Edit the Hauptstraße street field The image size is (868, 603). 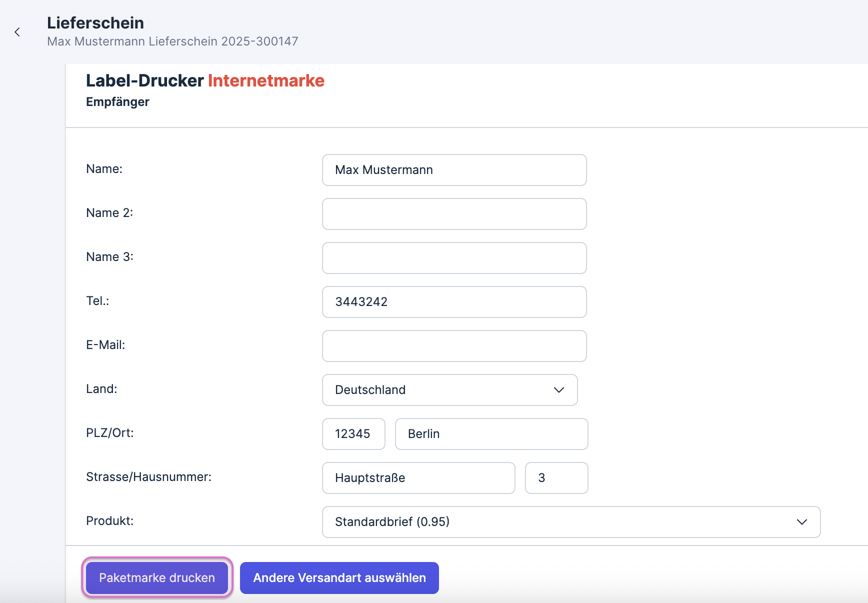[x=418, y=478]
